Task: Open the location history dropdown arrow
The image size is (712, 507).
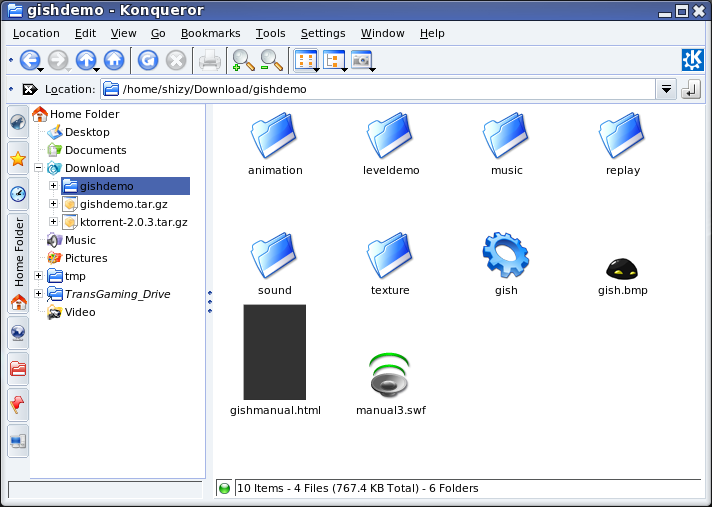Action: coord(666,90)
